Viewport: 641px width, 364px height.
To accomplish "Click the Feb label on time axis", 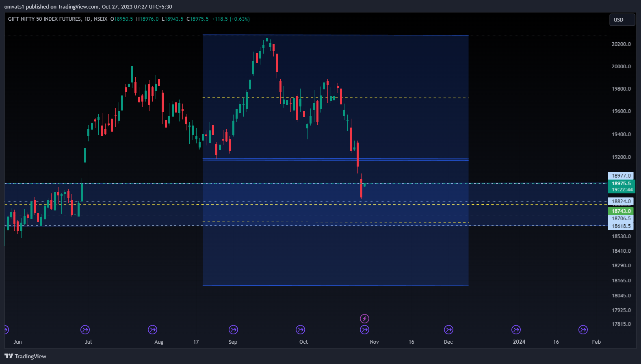I will coord(596,342).
